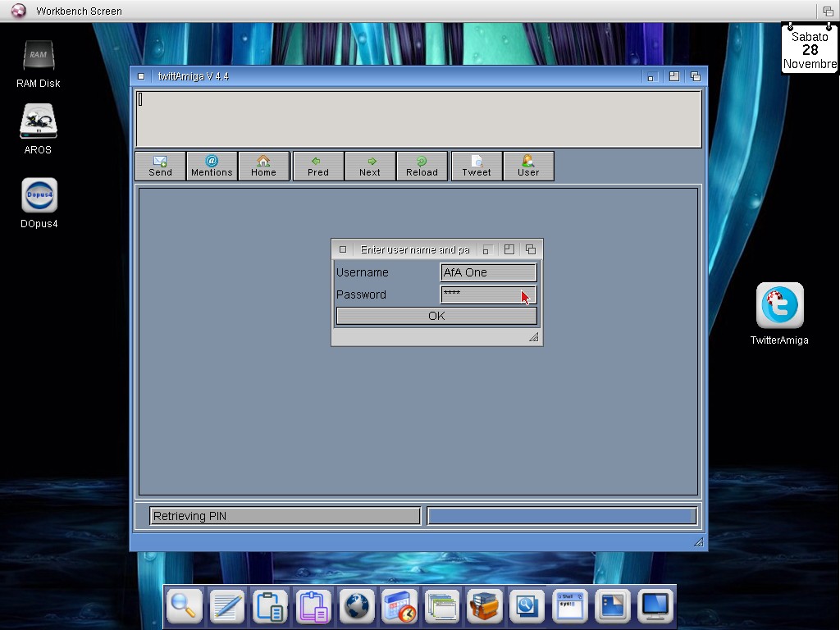Open the magnifier search dock icon

(185, 607)
